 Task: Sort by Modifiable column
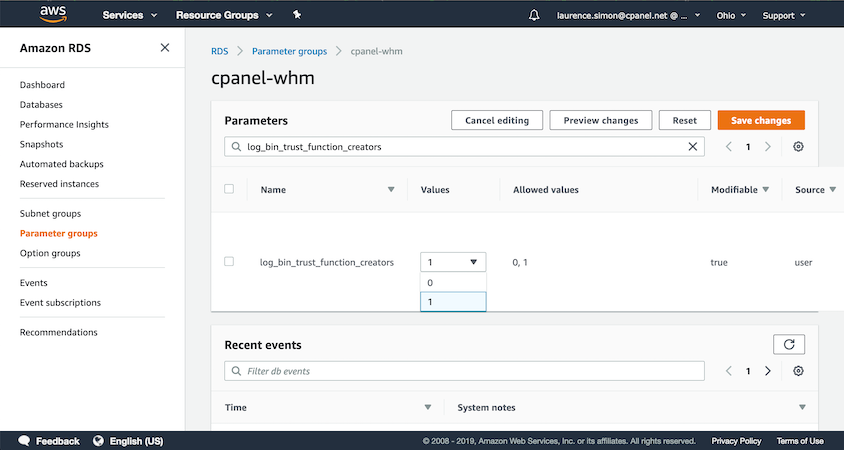(x=740, y=189)
